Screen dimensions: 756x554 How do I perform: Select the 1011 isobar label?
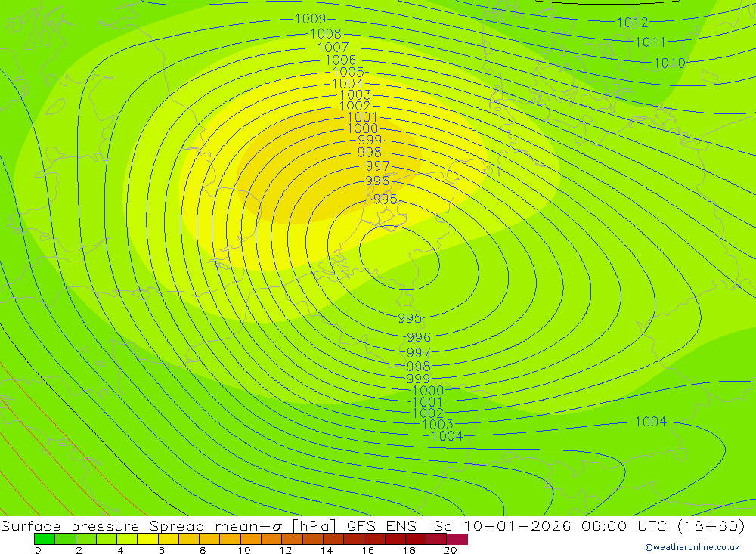(x=650, y=42)
